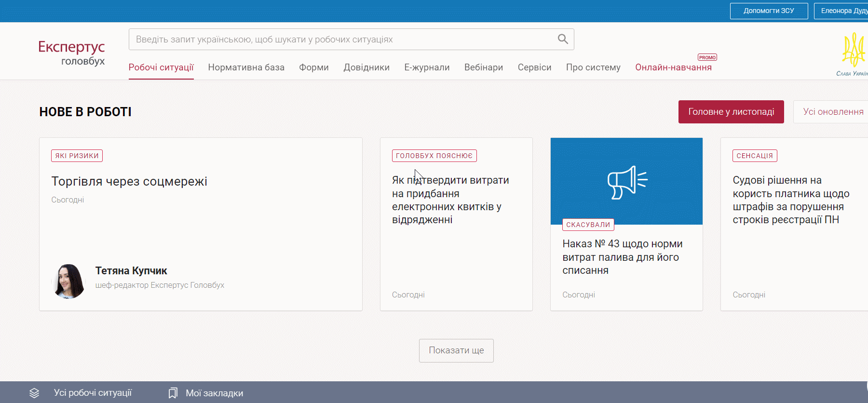Click Тетяна Купчик's avatar photo
The image size is (868, 403).
tap(68, 281)
